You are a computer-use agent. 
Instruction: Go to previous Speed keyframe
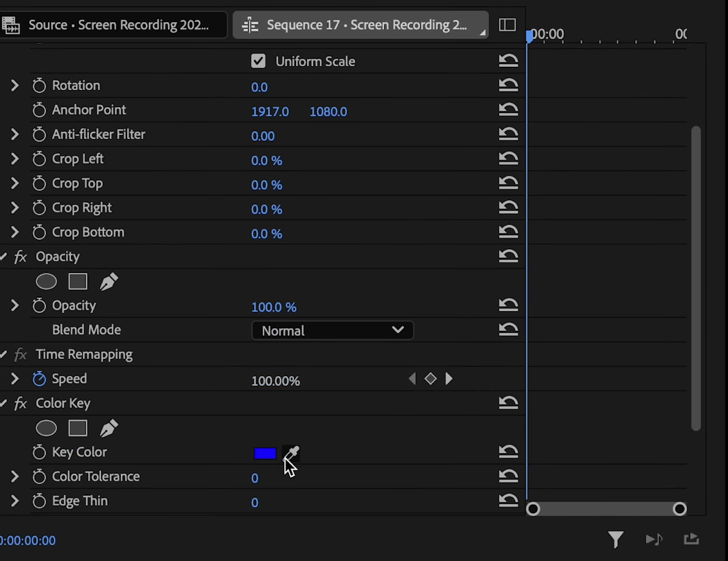pos(412,379)
